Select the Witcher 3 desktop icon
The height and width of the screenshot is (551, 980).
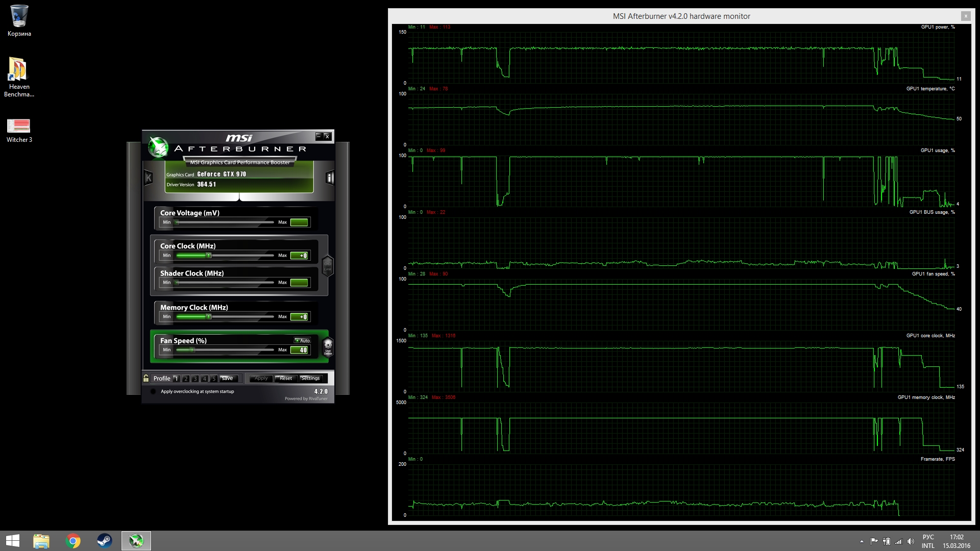coord(19,131)
